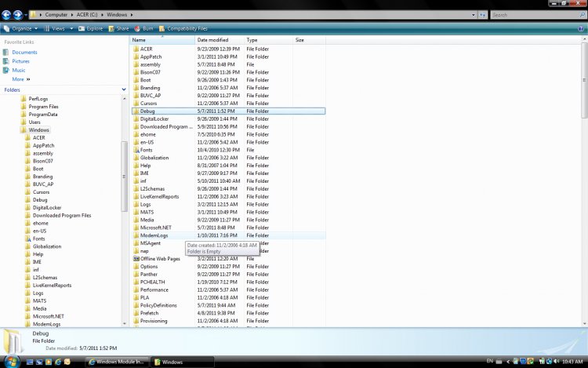Select Globalization in the folder tree
Viewport: 588px width, 368px height.
pos(47,246)
